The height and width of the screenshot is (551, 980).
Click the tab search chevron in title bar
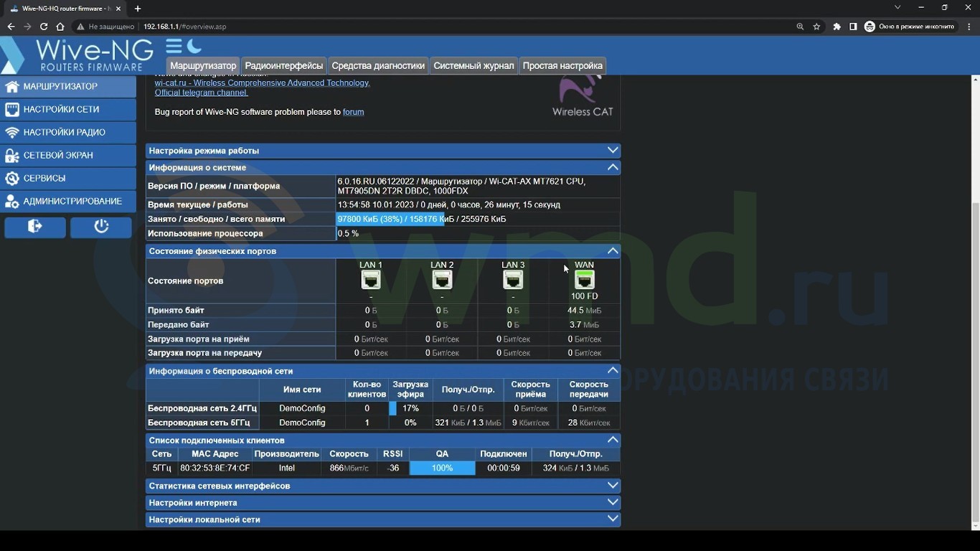(897, 7)
